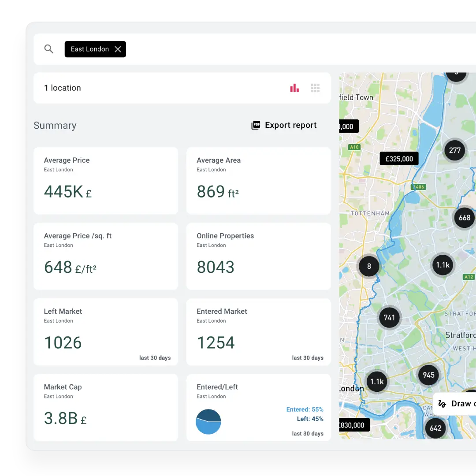Click the 642 cluster marker
Viewport: 476px width, 476px height.
tap(435, 428)
